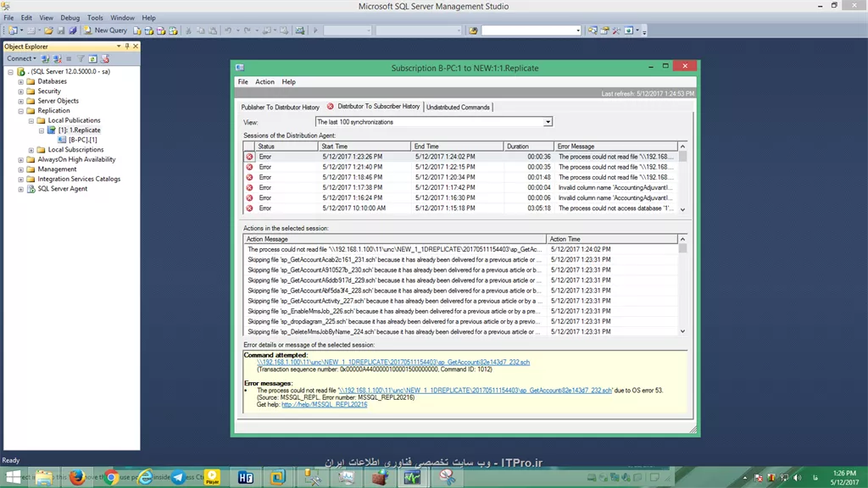Open the Object Explorer window position dropdown

[x=119, y=47]
